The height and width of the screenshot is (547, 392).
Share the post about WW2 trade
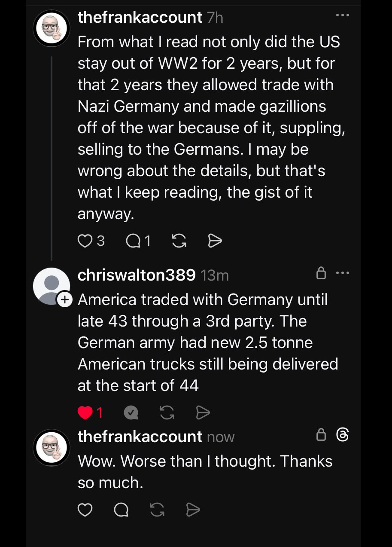[x=215, y=241]
